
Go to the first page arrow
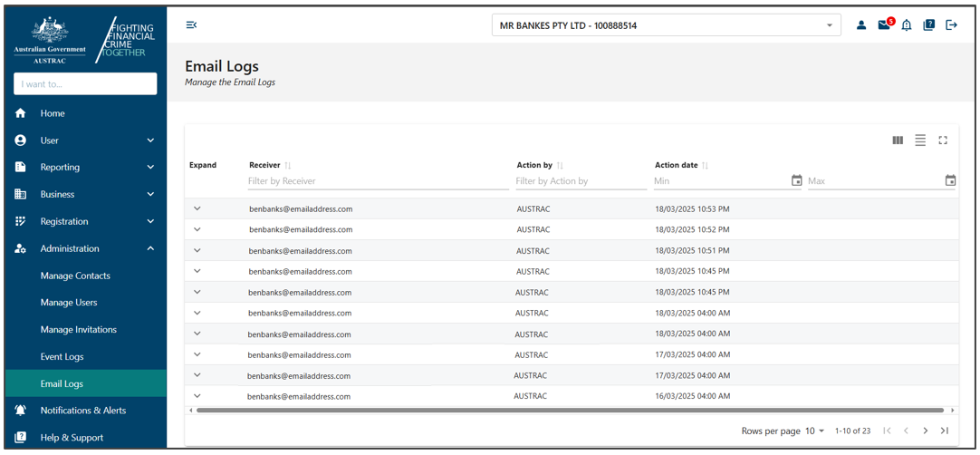pos(886,431)
